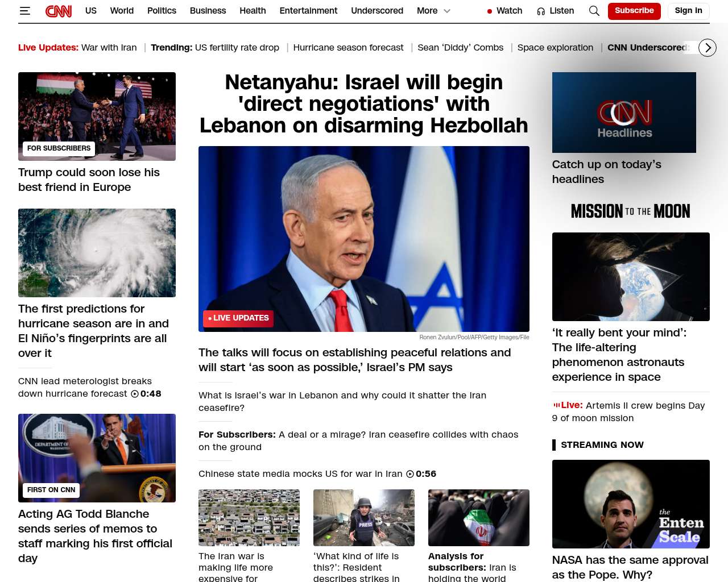Image resolution: width=728 pixels, height=582 pixels.
Task: Click the Artemis II Live audio icon
Action: [x=556, y=405]
